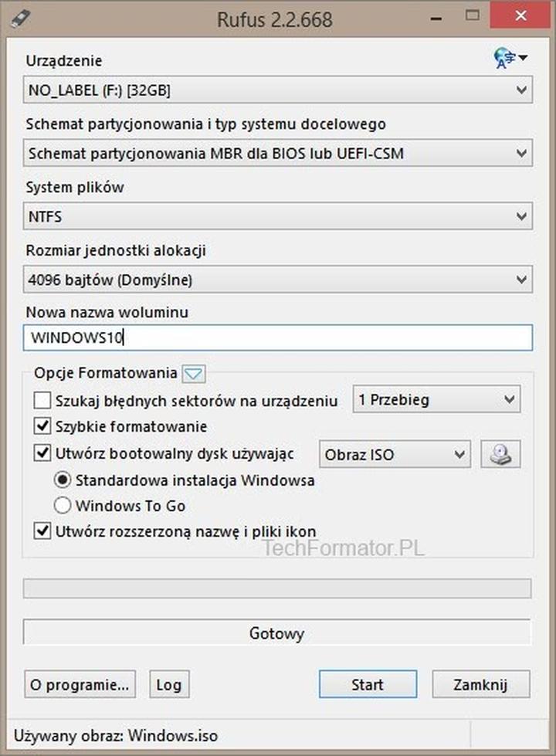The height and width of the screenshot is (756, 556).
Task: Close Rufus with the Zamknij button
Action: (480, 684)
